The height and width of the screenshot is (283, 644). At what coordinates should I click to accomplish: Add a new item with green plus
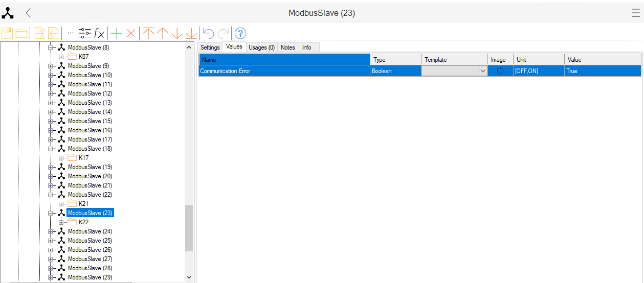[117, 34]
